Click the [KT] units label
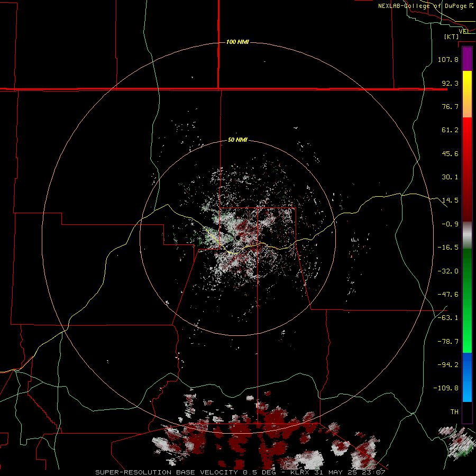Image resolution: width=476 pixels, height=476 pixels. pyautogui.click(x=452, y=36)
